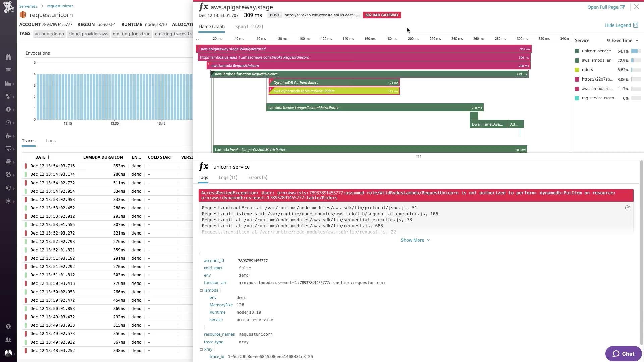Open the Errors (5) tab
The width and height of the screenshot is (644, 362).
tap(257, 178)
